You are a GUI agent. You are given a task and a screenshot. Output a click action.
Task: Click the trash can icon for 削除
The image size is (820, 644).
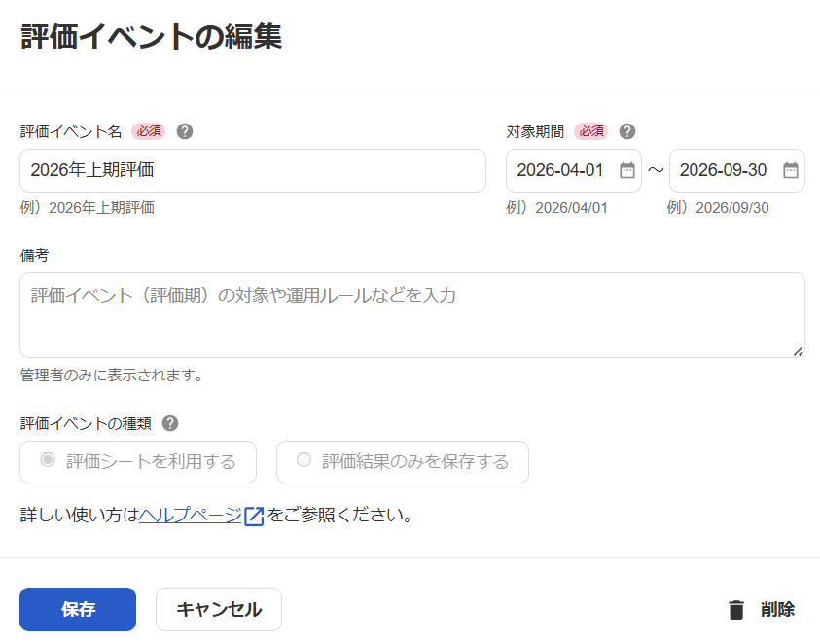click(x=736, y=610)
